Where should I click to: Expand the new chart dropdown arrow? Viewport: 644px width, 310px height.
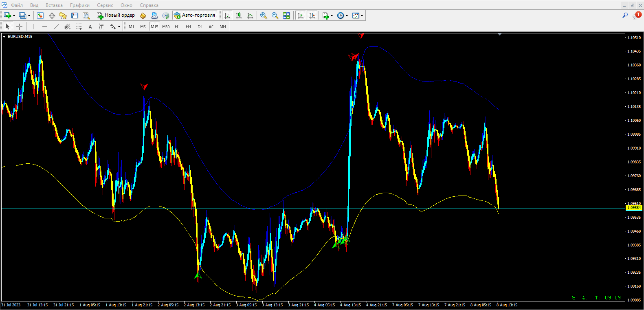14,15
